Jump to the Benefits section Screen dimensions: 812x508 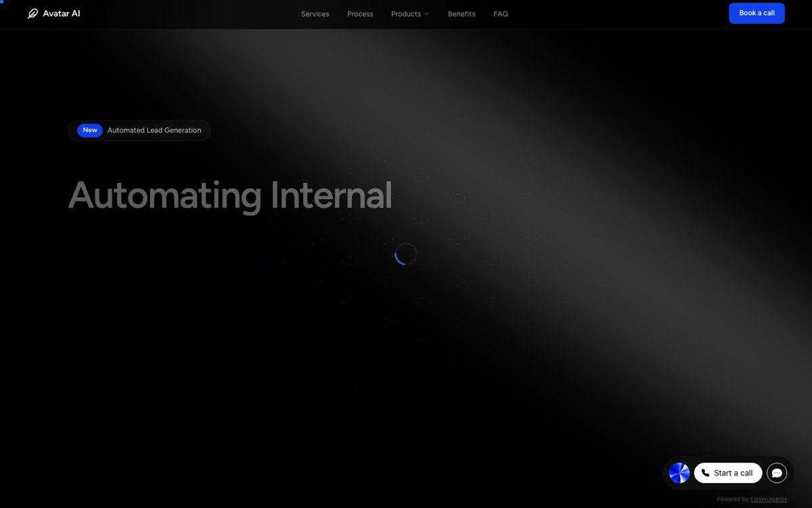pyautogui.click(x=461, y=14)
